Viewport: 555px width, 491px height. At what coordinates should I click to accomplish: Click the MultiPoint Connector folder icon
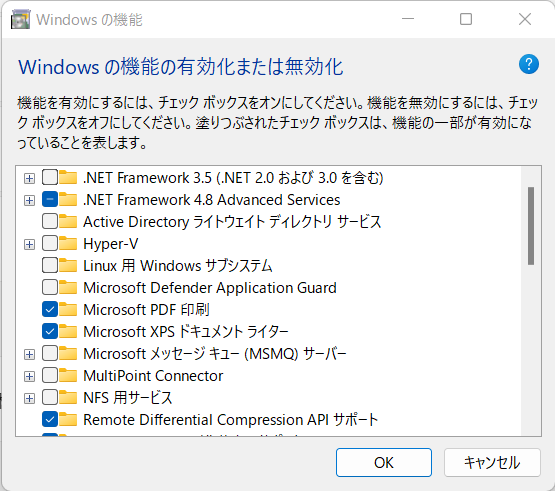[x=68, y=376]
